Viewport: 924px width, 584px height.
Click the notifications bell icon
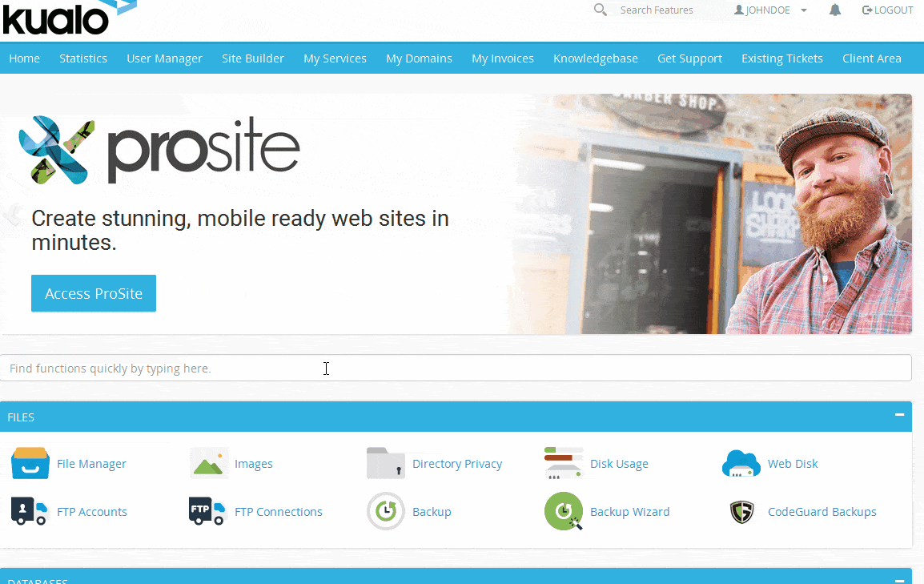click(835, 10)
